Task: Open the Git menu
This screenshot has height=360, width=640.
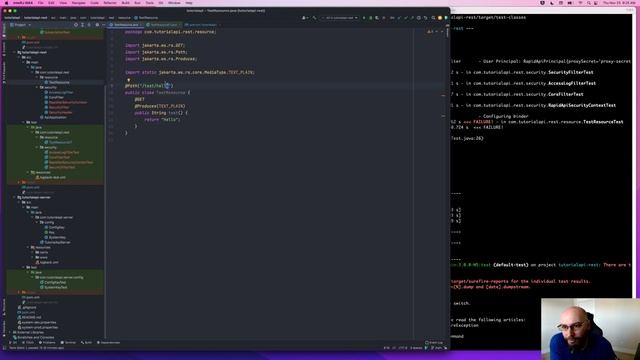Action: tap(161, 3)
